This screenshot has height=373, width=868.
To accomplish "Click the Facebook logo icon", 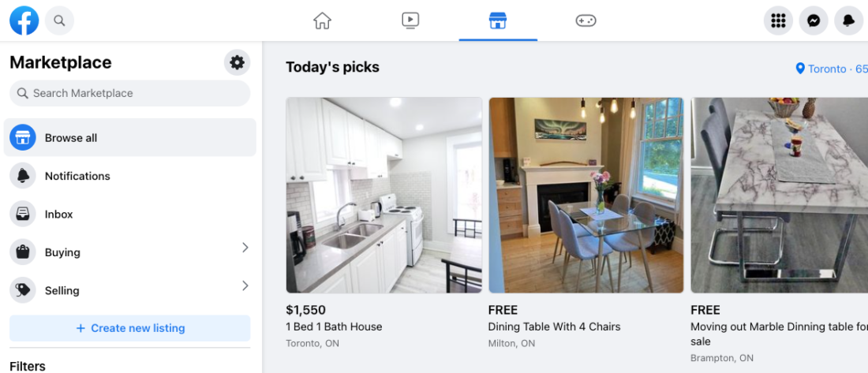I will coord(24,21).
